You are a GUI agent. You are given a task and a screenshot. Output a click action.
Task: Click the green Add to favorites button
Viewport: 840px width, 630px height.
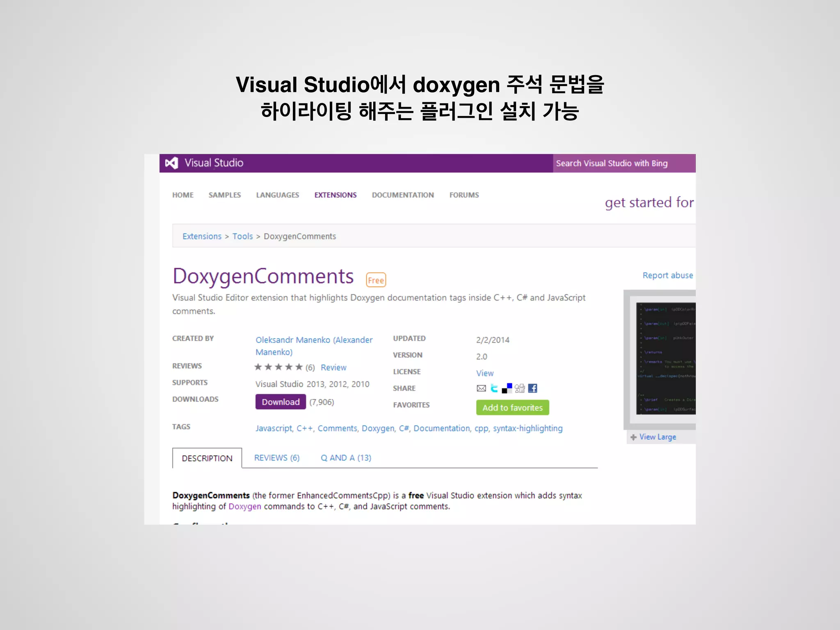coord(512,408)
